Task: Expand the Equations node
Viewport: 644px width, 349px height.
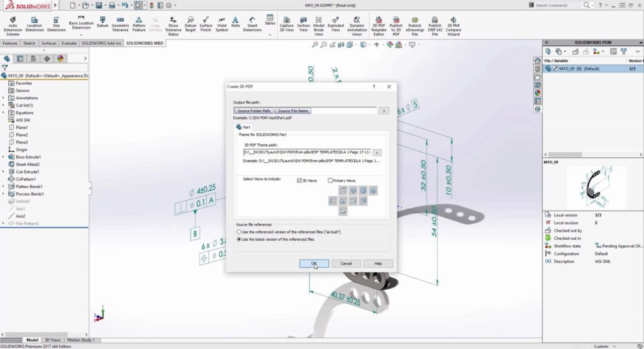Action: [x=3, y=113]
